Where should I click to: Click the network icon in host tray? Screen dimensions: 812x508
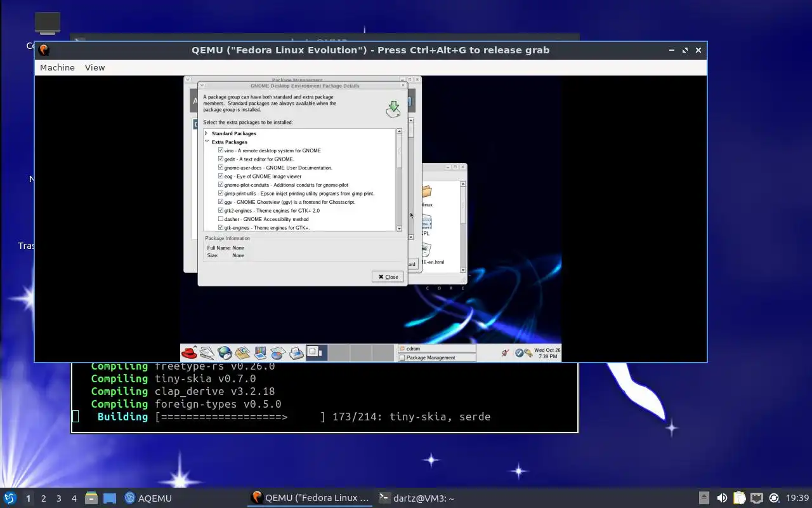(756, 498)
